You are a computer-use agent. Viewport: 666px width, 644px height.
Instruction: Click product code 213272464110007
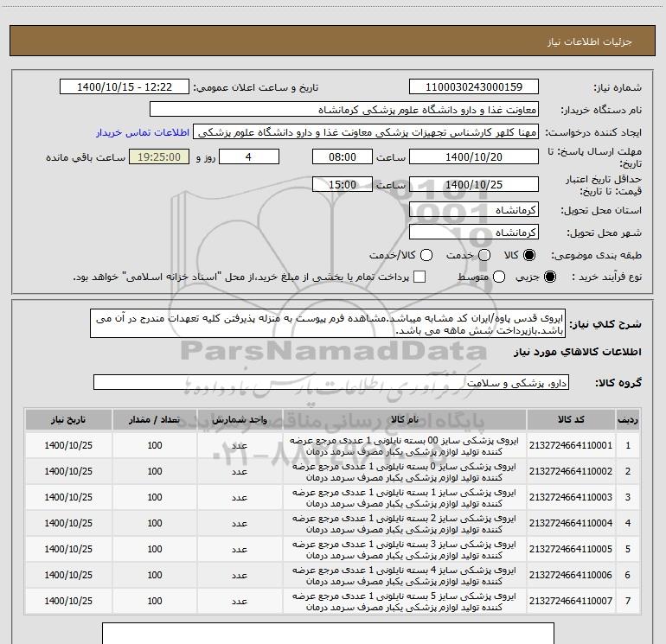point(571,601)
